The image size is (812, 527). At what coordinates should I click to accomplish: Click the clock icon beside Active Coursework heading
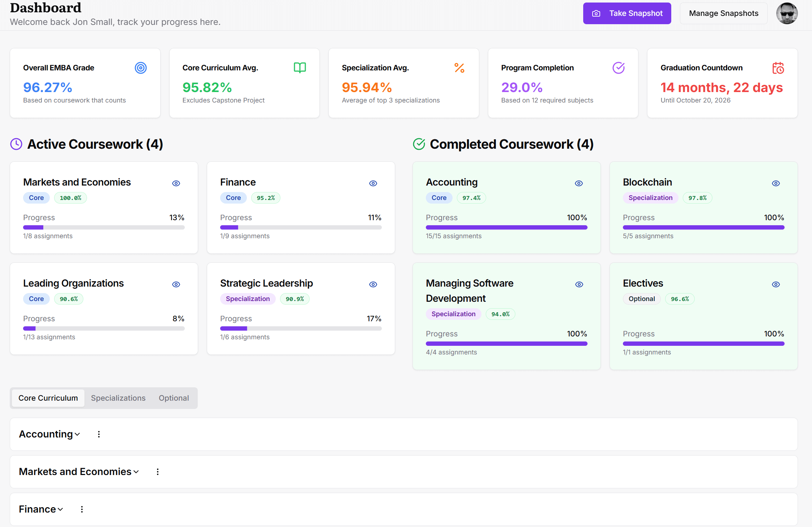point(16,144)
